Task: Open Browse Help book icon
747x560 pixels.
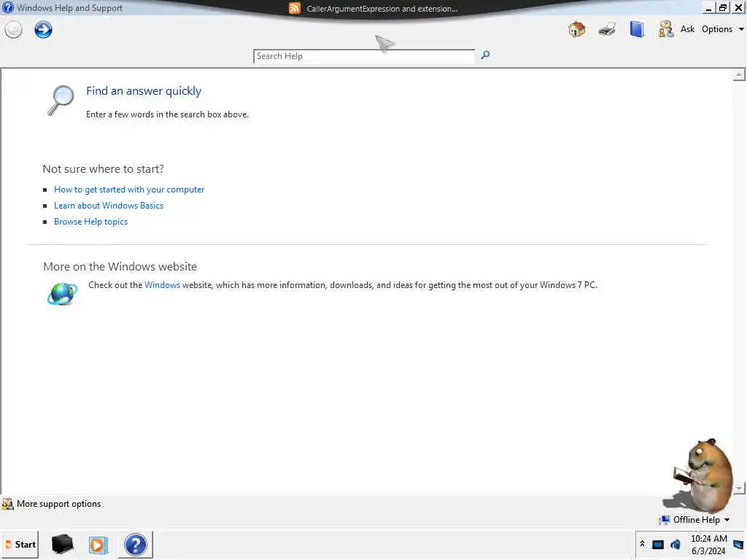Action: (637, 29)
